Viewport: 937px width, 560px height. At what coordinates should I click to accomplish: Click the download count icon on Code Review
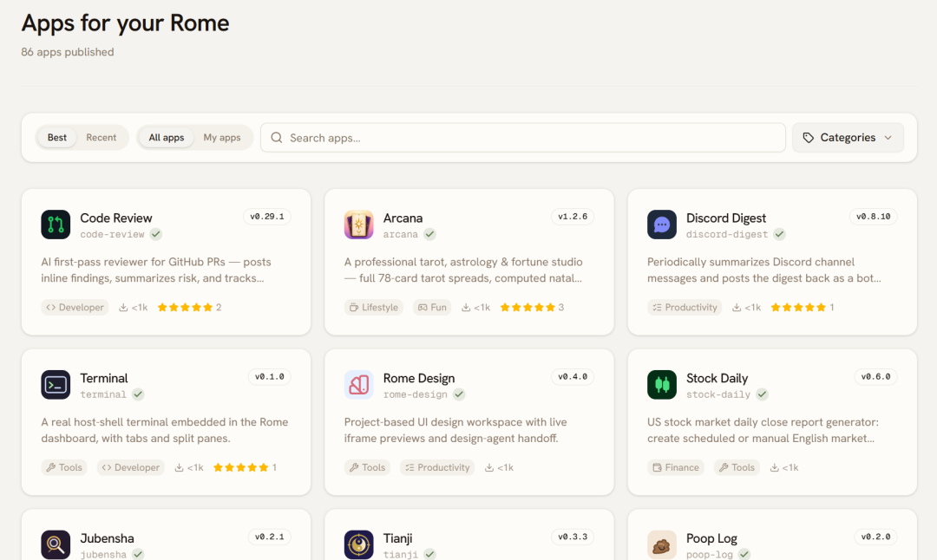coord(123,308)
